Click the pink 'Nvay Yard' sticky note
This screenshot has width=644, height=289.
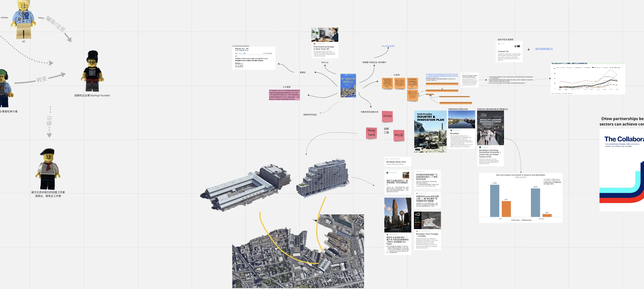point(371,133)
